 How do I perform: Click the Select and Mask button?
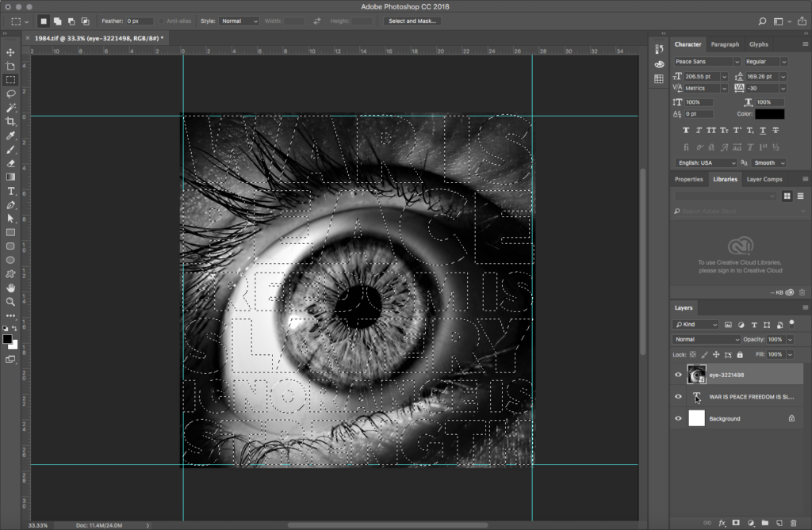click(412, 21)
